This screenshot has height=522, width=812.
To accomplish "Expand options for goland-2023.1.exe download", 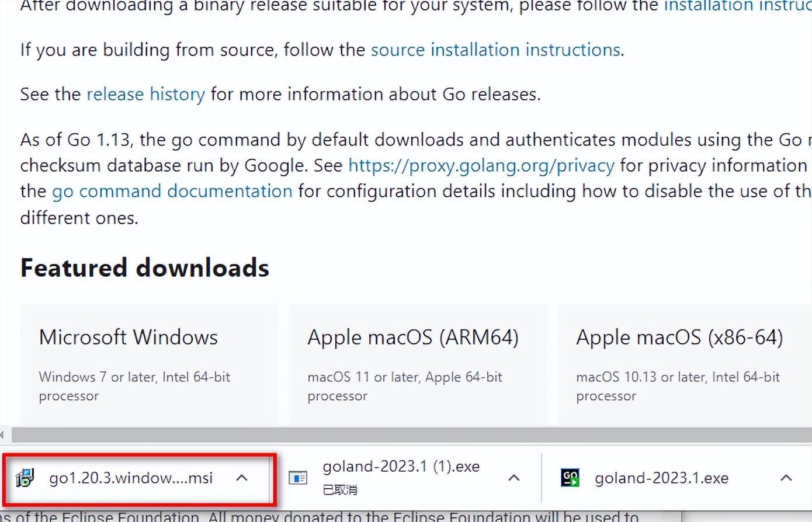I will (786, 478).
